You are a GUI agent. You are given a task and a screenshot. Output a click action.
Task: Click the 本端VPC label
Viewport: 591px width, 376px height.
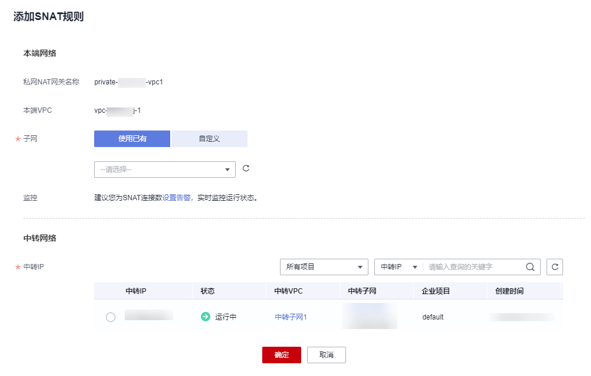[x=37, y=110]
